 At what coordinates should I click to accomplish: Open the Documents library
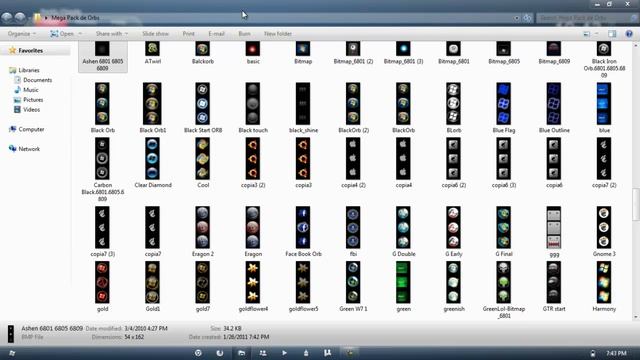coord(37,80)
